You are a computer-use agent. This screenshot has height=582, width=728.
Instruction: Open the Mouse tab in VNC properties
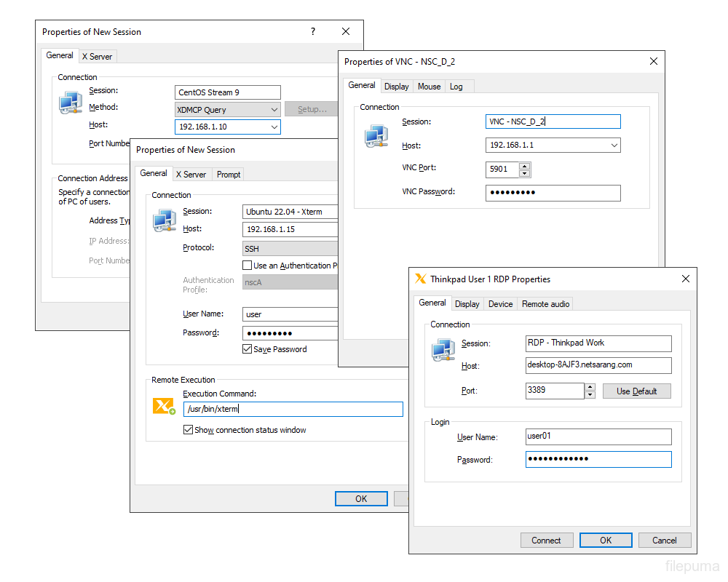pyautogui.click(x=429, y=86)
